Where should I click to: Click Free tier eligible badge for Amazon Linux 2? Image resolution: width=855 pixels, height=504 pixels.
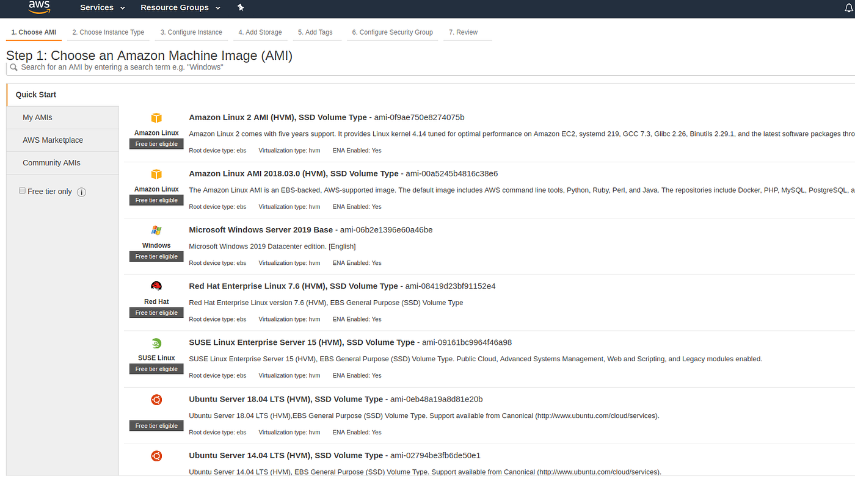tap(156, 144)
